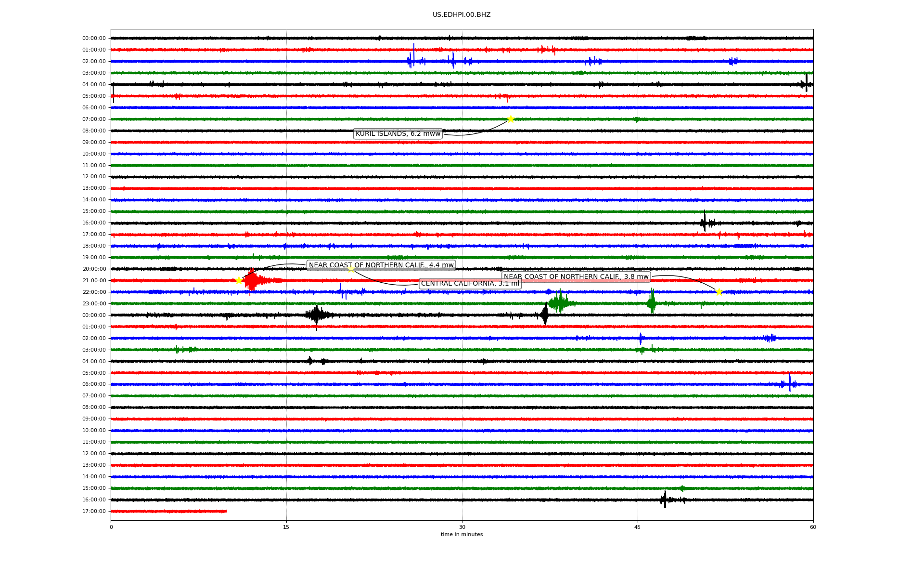Screen dimensions: 924x578
Task: Click the 60 tick on time axis
Action: [x=812, y=527]
